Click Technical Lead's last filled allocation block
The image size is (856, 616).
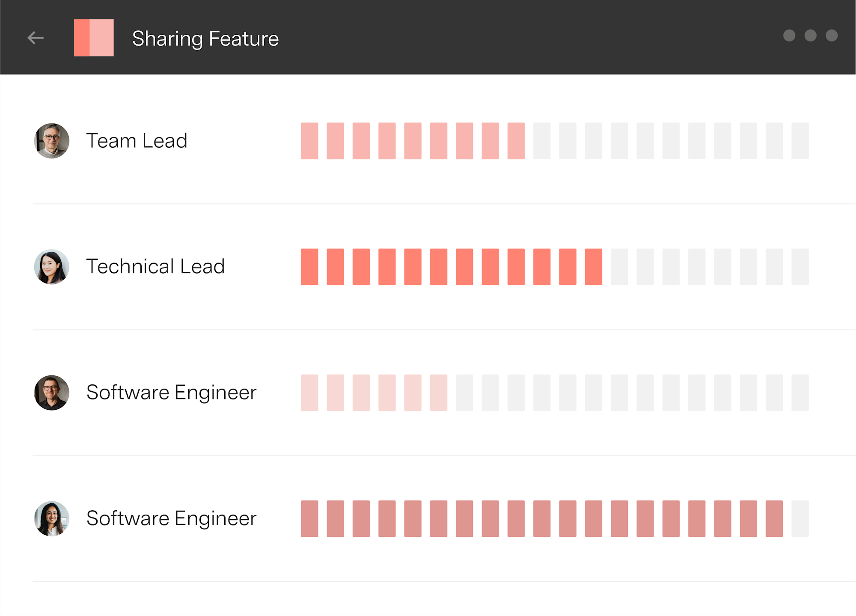pyautogui.click(x=594, y=267)
